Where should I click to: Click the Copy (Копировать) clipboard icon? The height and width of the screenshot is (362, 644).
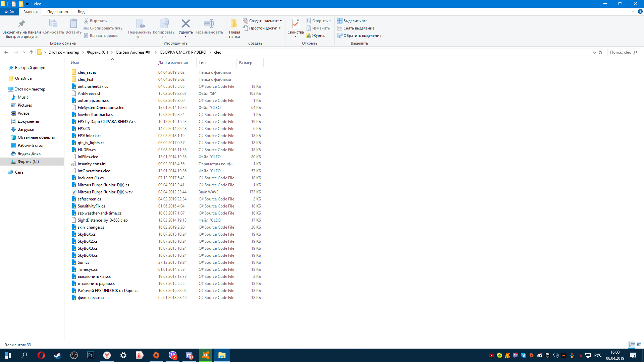click(53, 24)
